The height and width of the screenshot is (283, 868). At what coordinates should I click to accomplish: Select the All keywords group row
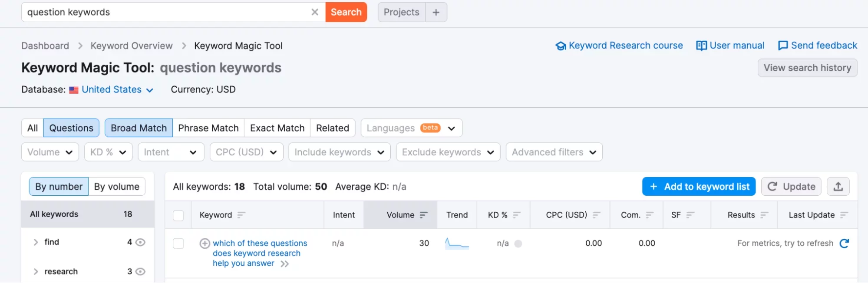(88, 214)
